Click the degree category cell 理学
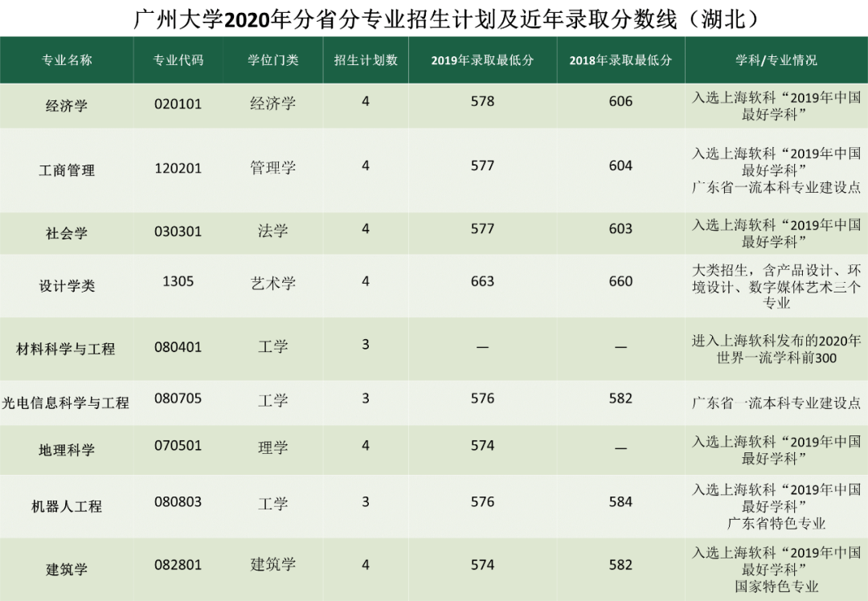The image size is (868, 601). (x=273, y=448)
